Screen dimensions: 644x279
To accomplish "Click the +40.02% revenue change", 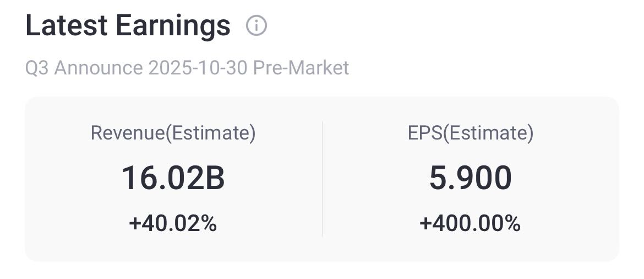I will coord(173,223).
